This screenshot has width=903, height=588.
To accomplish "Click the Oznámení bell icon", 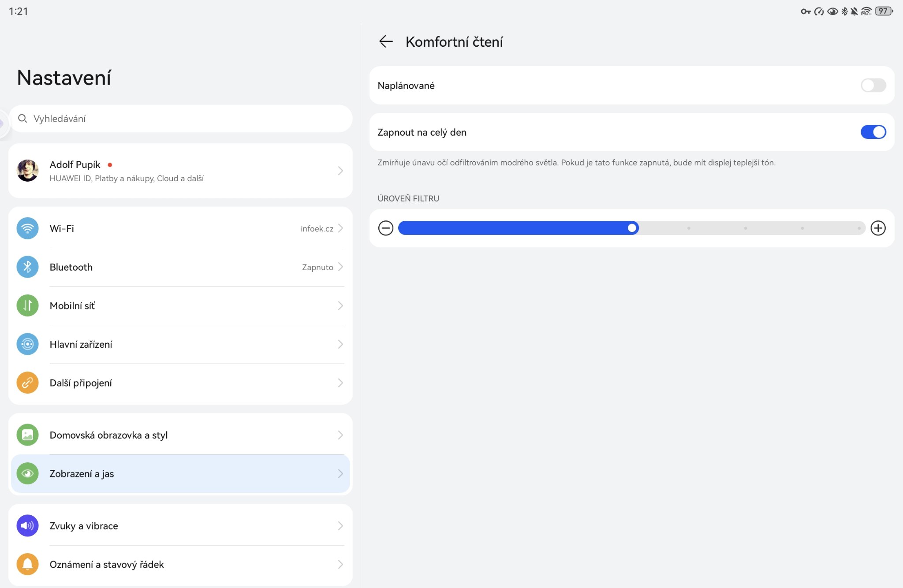I will (x=27, y=564).
